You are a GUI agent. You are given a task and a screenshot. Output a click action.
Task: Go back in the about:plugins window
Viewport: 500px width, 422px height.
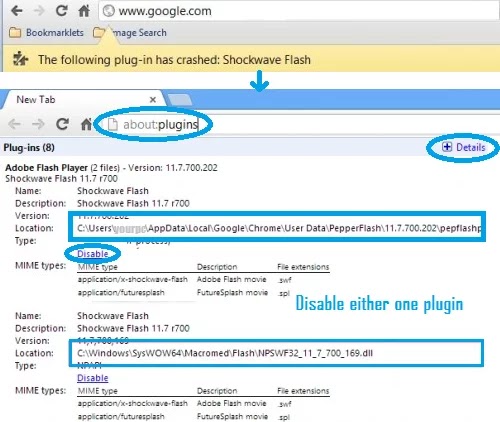point(14,124)
